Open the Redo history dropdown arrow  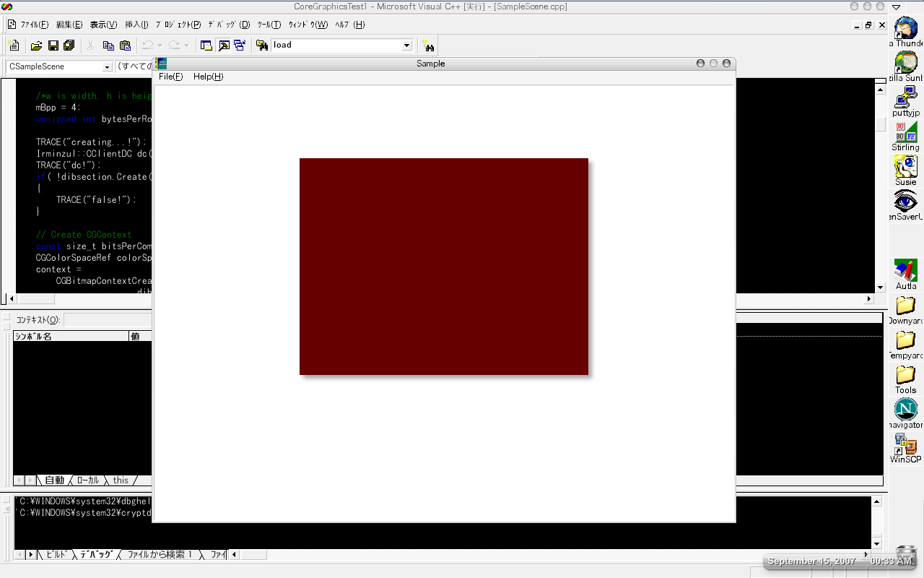(186, 46)
